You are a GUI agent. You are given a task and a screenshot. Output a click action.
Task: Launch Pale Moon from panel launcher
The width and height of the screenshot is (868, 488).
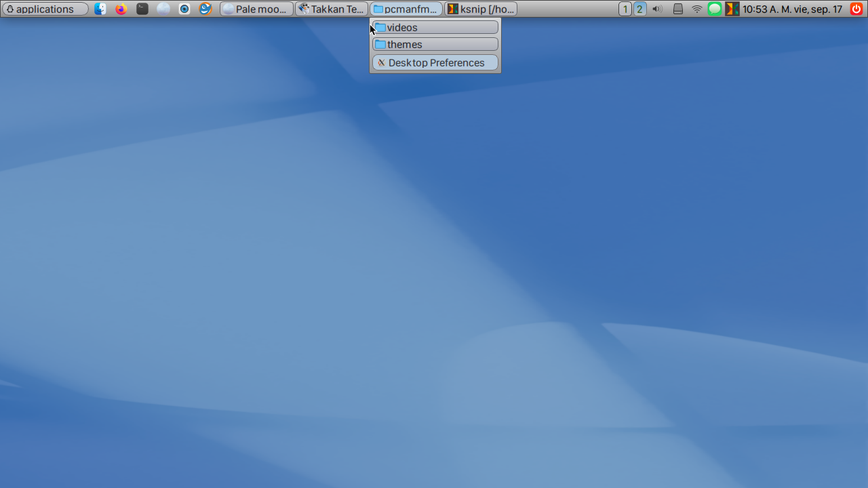pyautogui.click(x=163, y=9)
